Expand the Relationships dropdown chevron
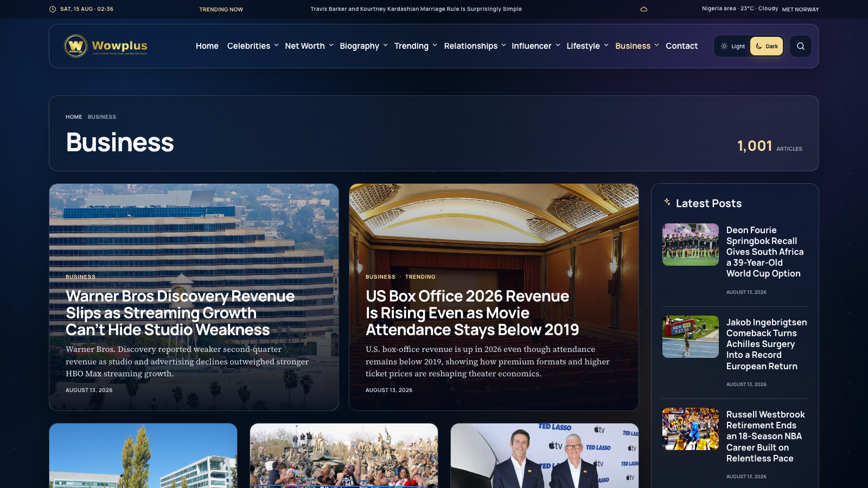 pyautogui.click(x=503, y=46)
